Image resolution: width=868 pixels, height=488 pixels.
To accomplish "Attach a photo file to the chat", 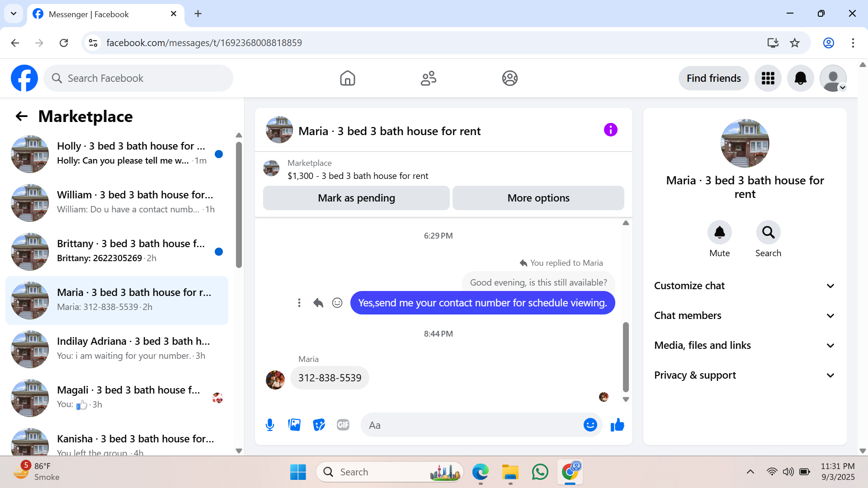I will (294, 425).
